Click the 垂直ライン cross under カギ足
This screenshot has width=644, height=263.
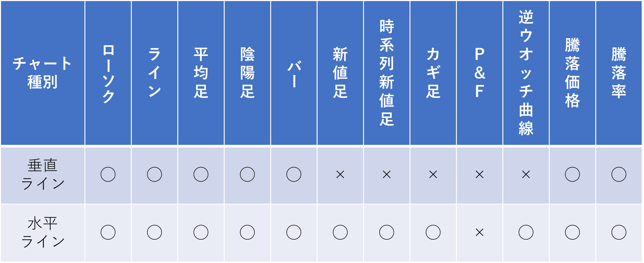click(x=433, y=174)
